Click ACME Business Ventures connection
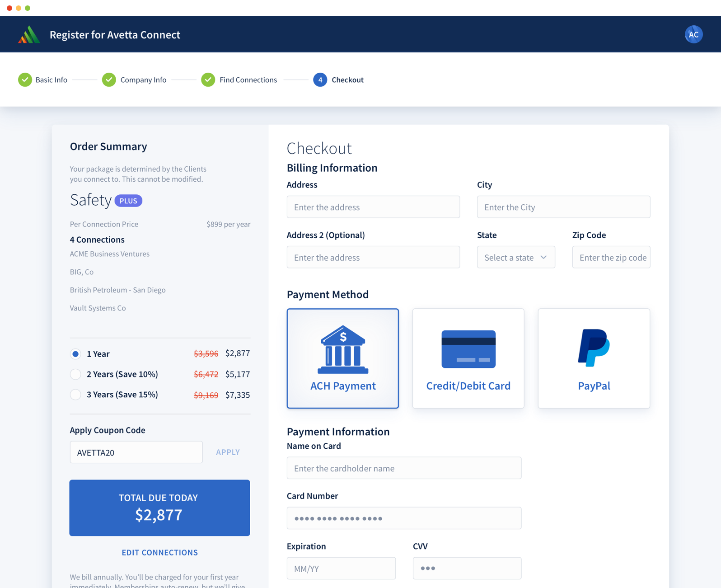This screenshot has height=588, width=721. click(x=110, y=254)
